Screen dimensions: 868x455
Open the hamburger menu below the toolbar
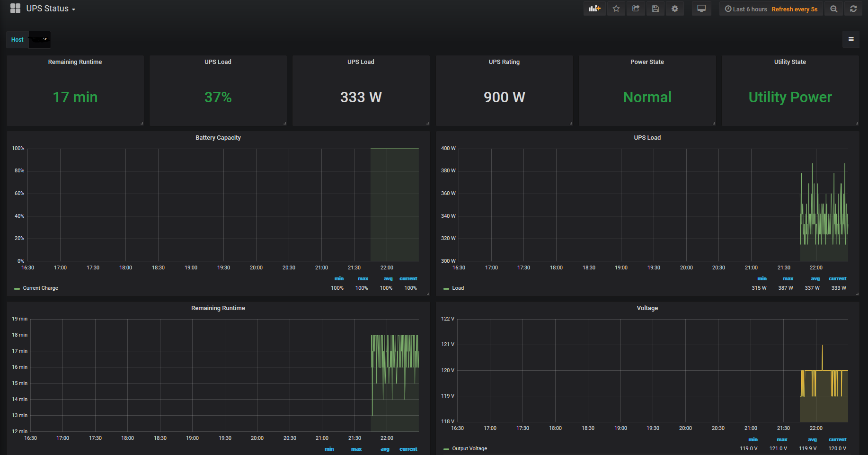click(x=850, y=39)
